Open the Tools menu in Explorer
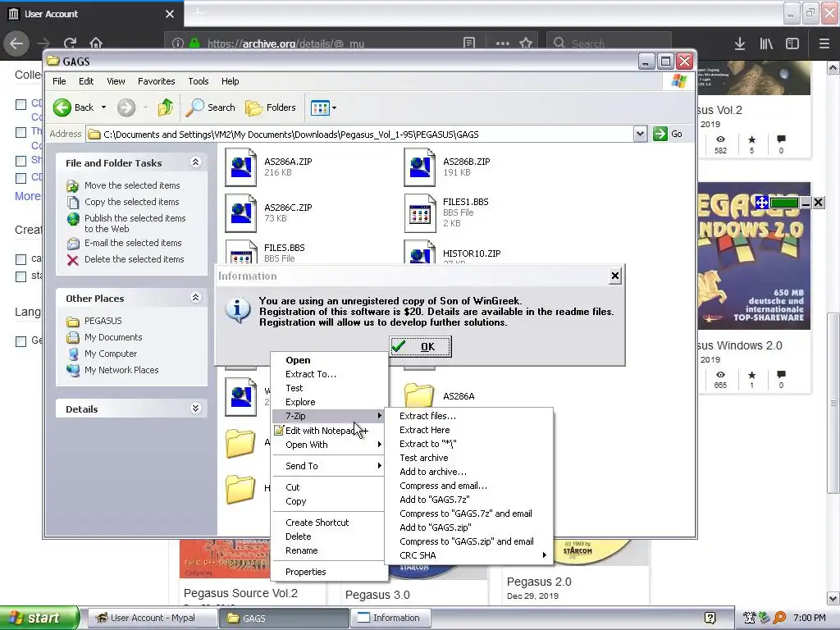 pos(199,81)
